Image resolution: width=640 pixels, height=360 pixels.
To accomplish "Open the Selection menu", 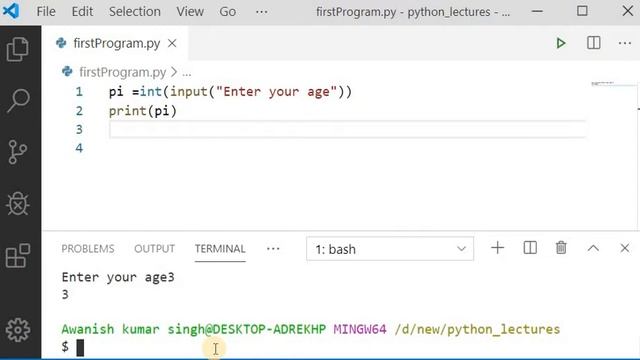I will [135, 11].
